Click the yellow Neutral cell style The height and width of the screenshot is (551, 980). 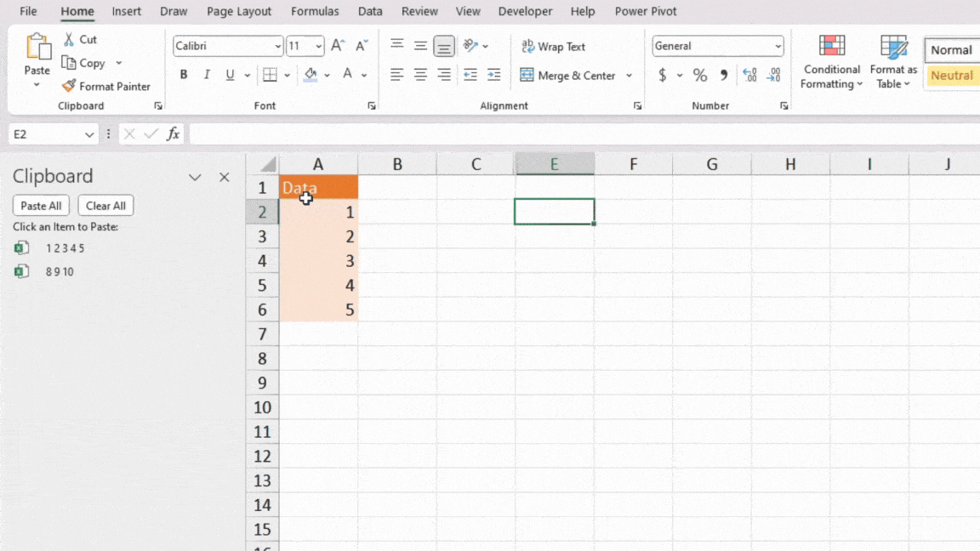[952, 75]
